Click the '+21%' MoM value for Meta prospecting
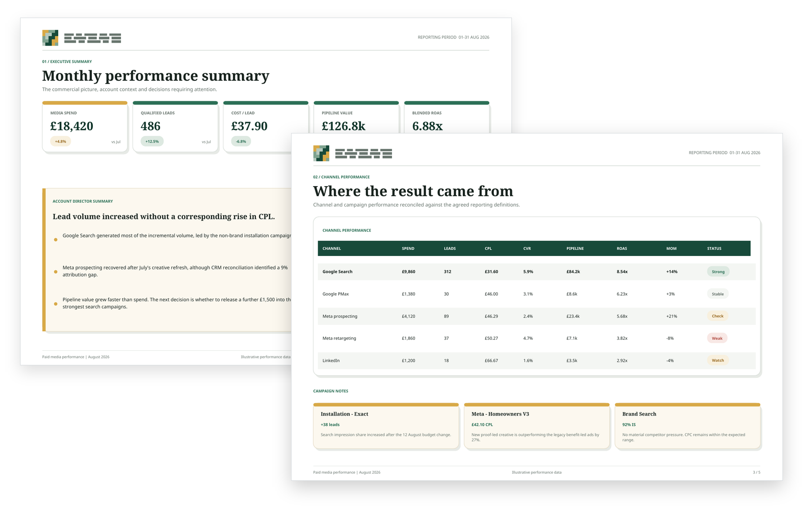Image resolution: width=803 pixels, height=532 pixels. coord(672,316)
